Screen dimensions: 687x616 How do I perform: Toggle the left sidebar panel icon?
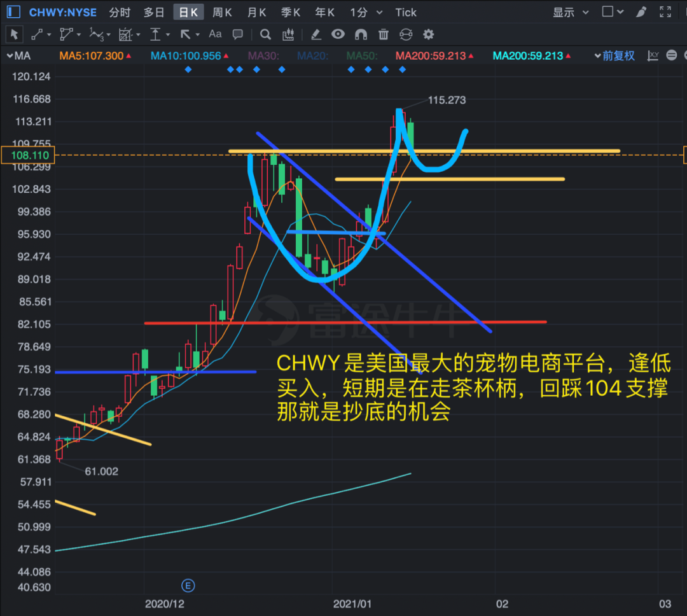pos(13,12)
